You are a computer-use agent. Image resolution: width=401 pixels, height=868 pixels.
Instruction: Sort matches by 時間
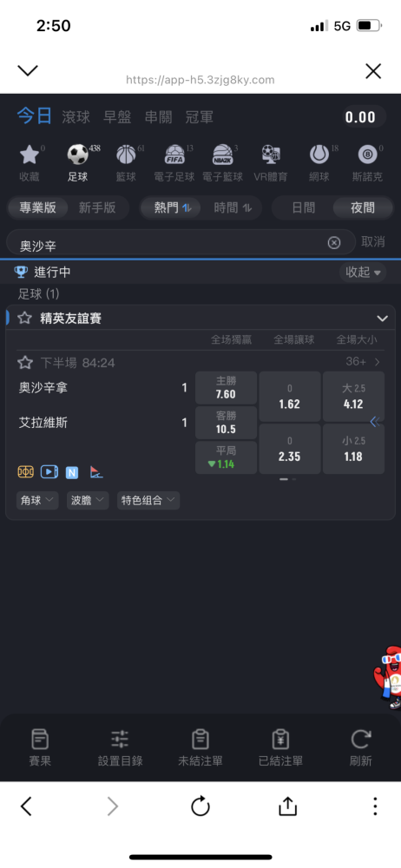coord(233,207)
